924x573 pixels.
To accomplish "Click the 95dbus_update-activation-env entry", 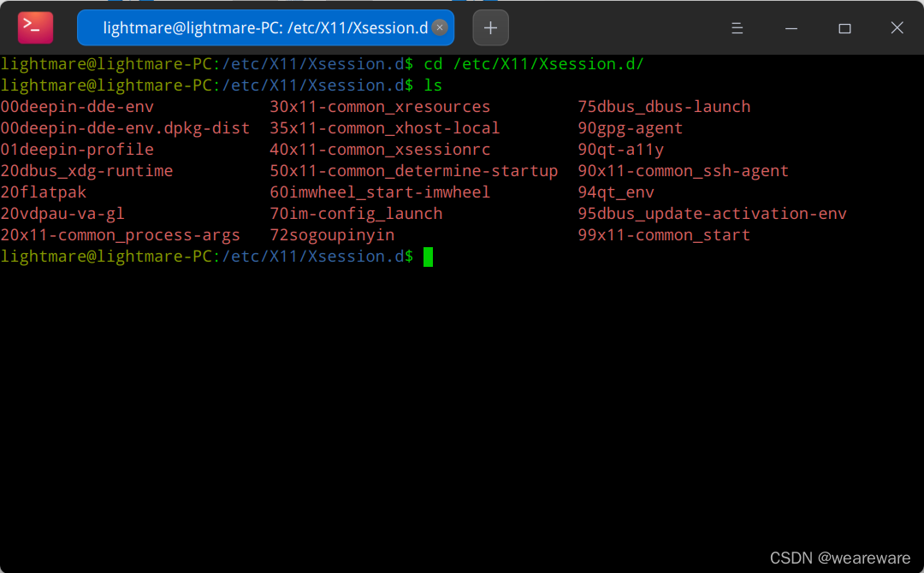I will pyautogui.click(x=712, y=214).
